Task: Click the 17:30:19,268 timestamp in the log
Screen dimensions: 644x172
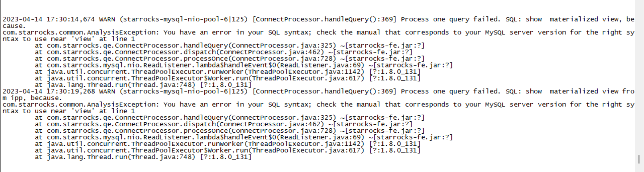Action: click(x=70, y=91)
